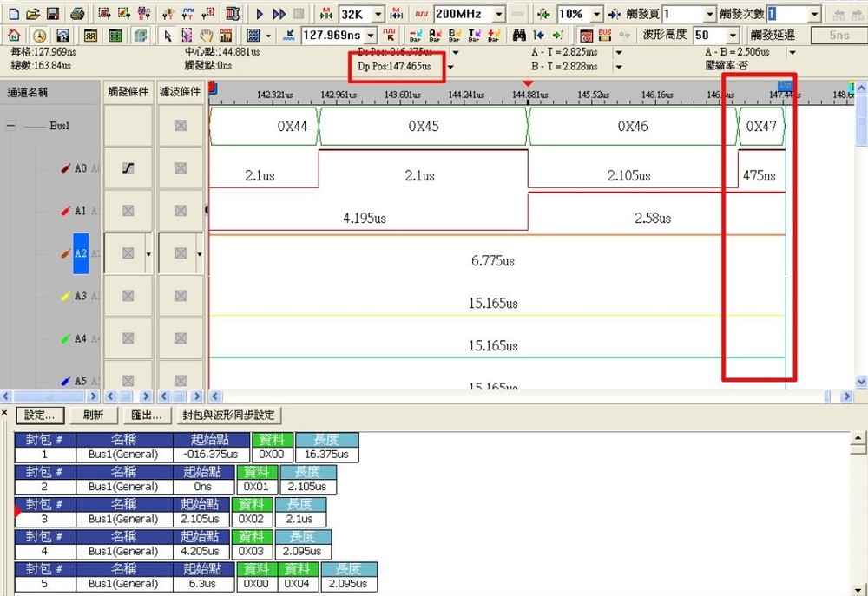Open the dropdown beside A - B = 2.506us

click(792, 53)
